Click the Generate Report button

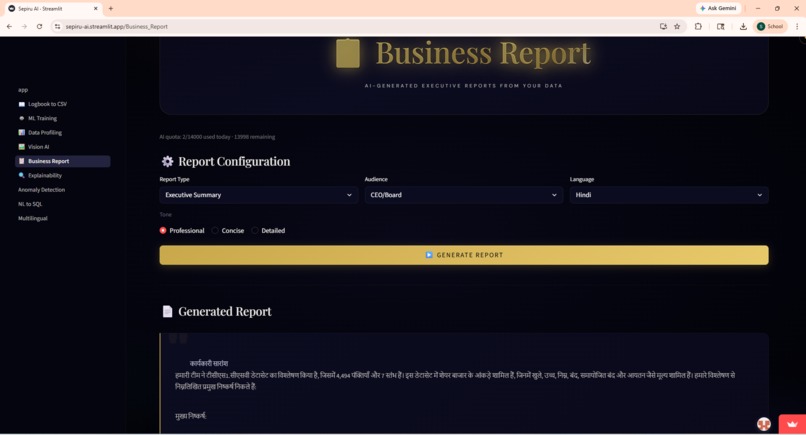click(464, 255)
